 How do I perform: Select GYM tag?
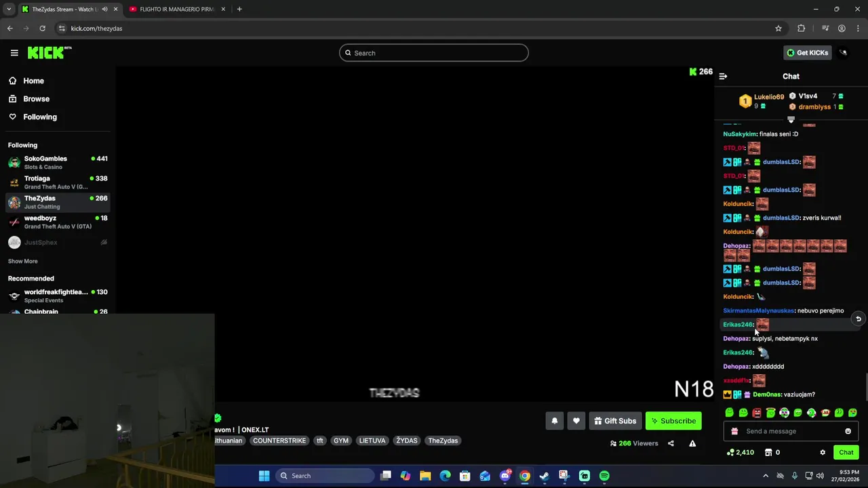pos(341,441)
